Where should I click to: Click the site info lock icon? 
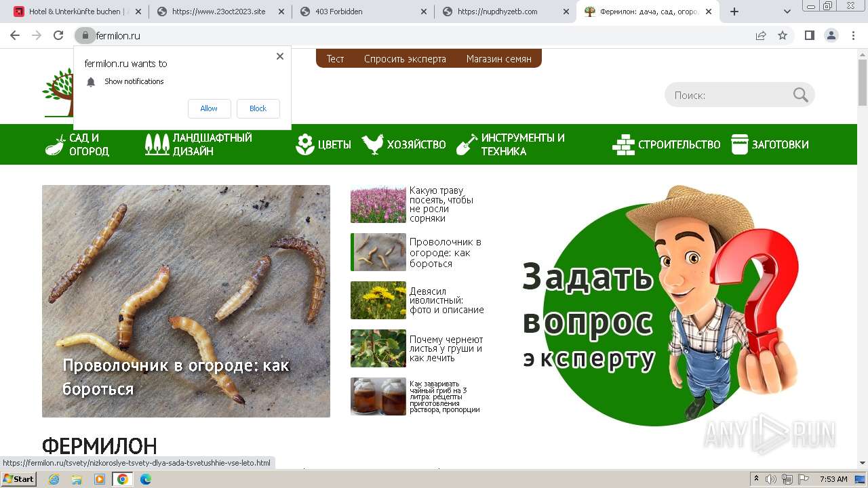[85, 35]
